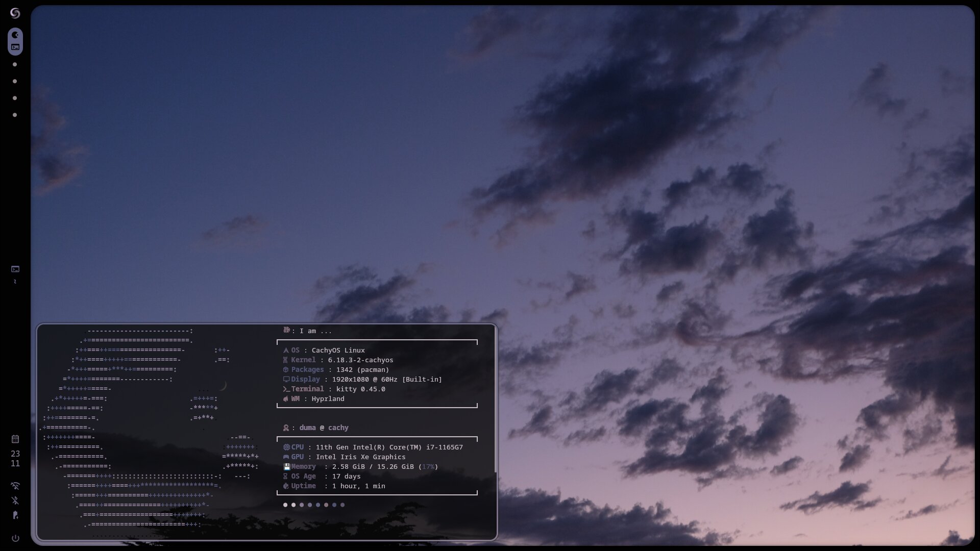Click the 'CachyOS Linux' OS text
Image resolution: width=980 pixels, height=551 pixels.
[x=338, y=350]
